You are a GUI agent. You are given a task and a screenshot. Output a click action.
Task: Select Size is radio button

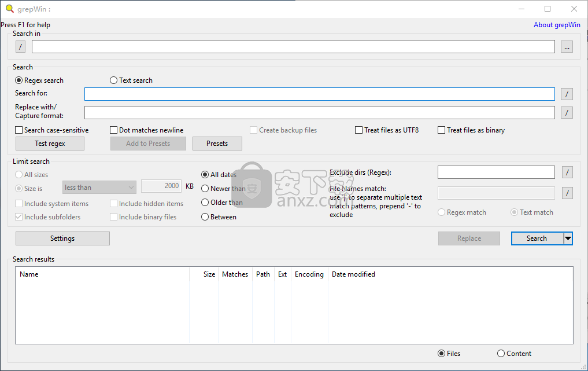28,189
